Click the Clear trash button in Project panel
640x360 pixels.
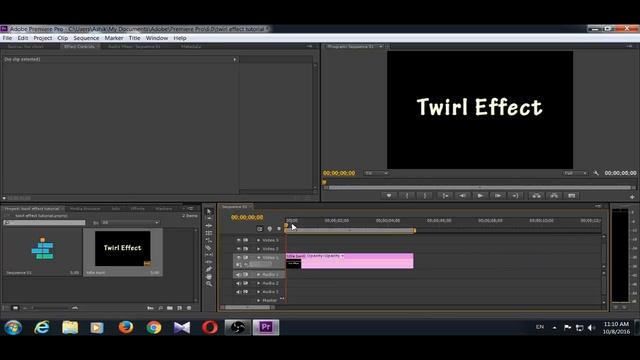(189, 308)
